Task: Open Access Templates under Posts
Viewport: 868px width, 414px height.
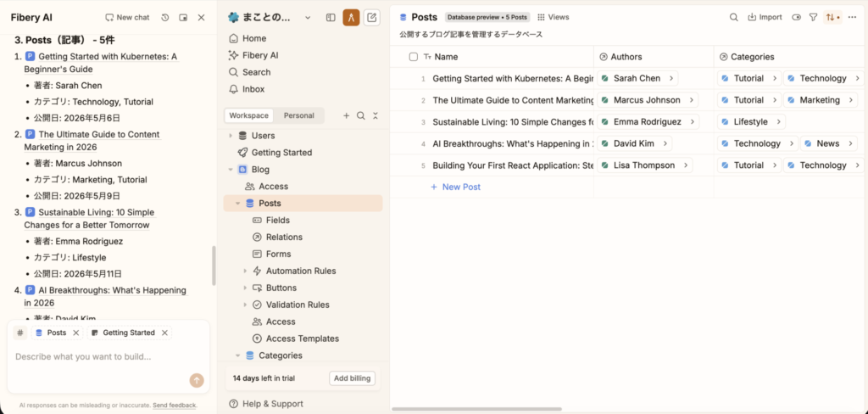Action: tap(303, 338)
